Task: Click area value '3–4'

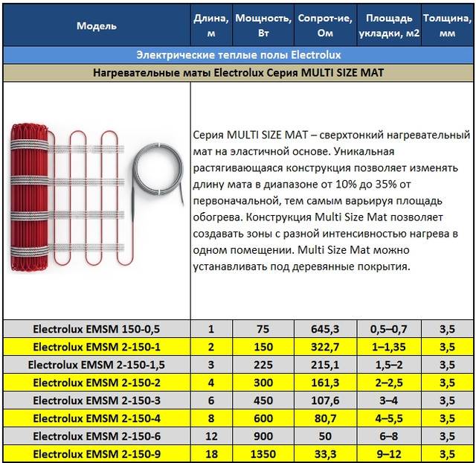Action: coord(388,400)
